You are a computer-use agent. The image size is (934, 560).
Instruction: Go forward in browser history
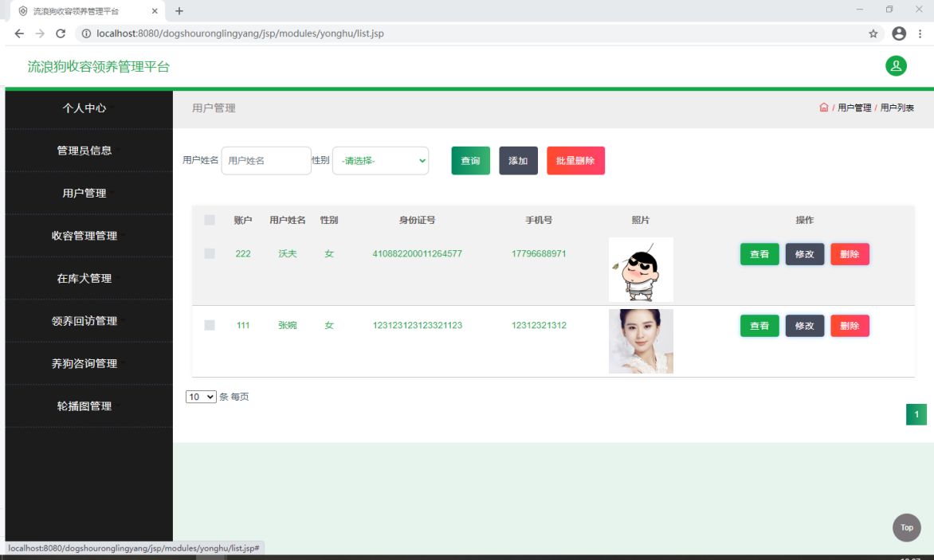click(x=40, y=33)
